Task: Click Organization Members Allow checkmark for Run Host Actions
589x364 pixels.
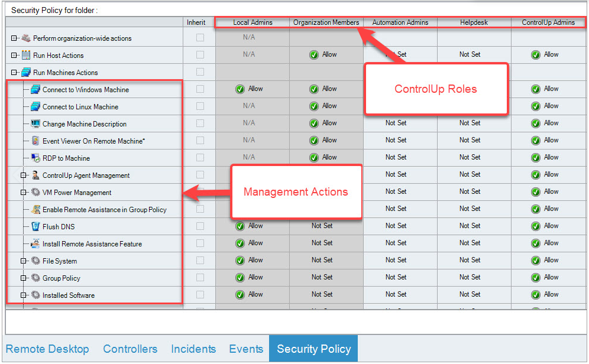Action: 314,55
